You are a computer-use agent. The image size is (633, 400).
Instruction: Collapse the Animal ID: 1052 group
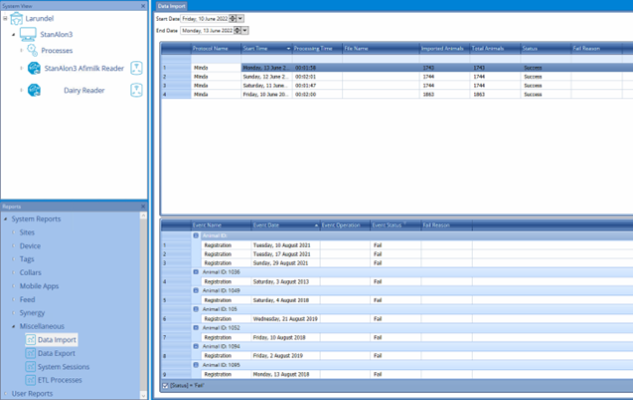point(196,327)
